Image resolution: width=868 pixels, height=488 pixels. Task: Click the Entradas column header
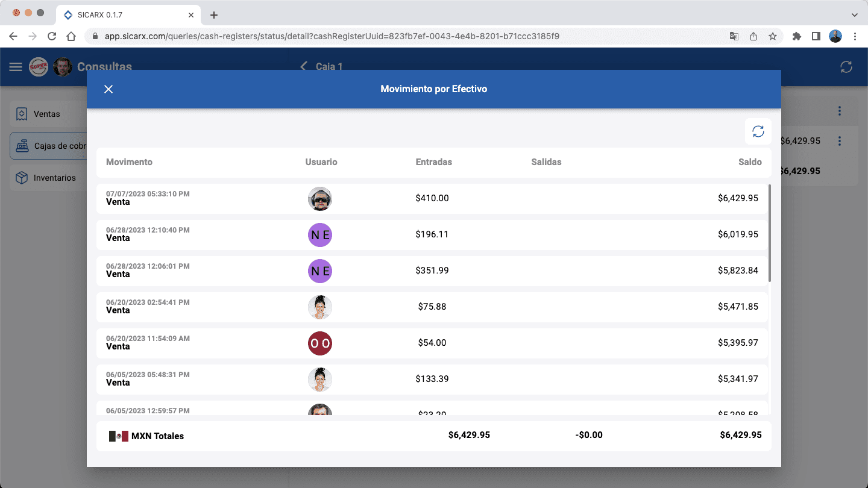pos(433,162)
